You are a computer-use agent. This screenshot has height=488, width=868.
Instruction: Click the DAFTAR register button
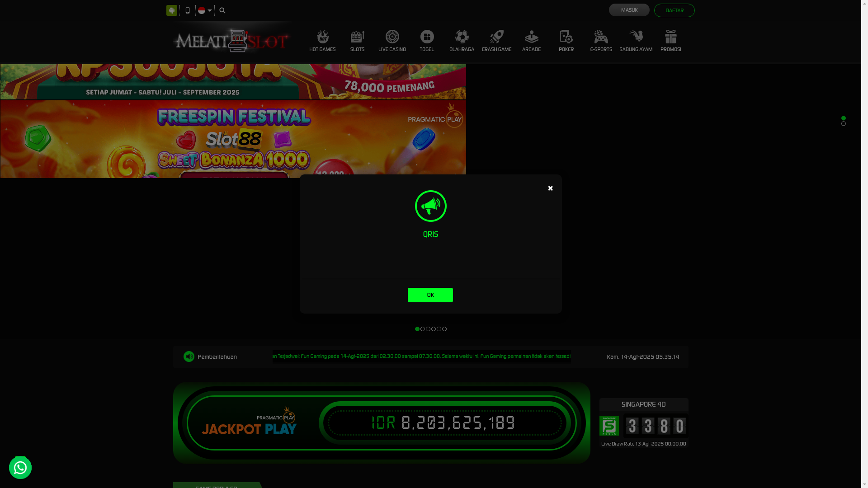(675, 10)
